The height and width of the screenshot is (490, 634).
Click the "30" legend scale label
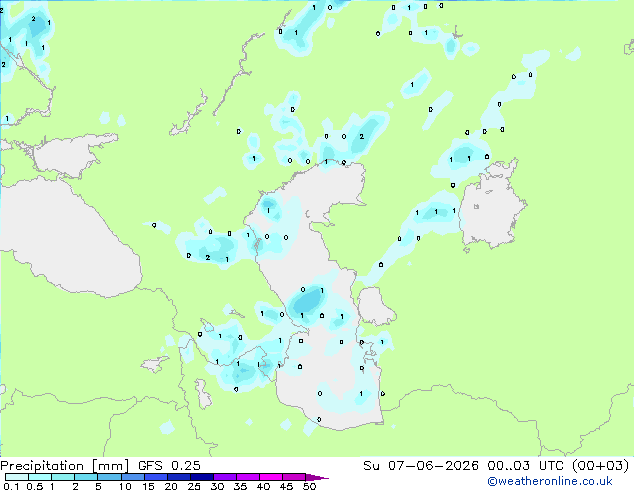point(217,486)
